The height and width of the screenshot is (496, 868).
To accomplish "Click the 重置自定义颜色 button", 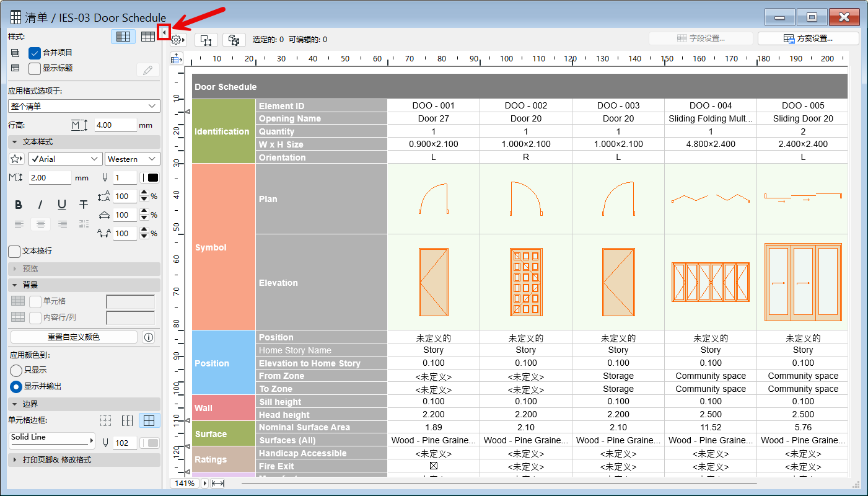I will [74, 337].
